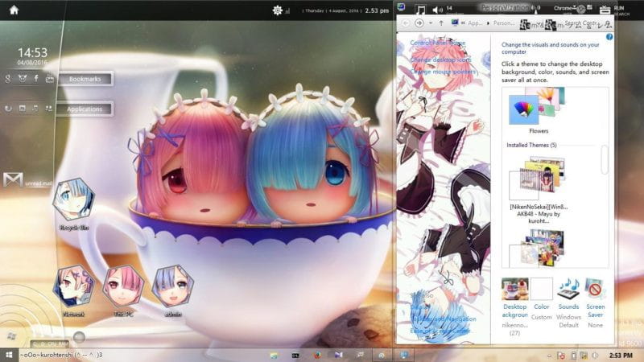Open the YouTube TV bookmark icon

[50, 78]
